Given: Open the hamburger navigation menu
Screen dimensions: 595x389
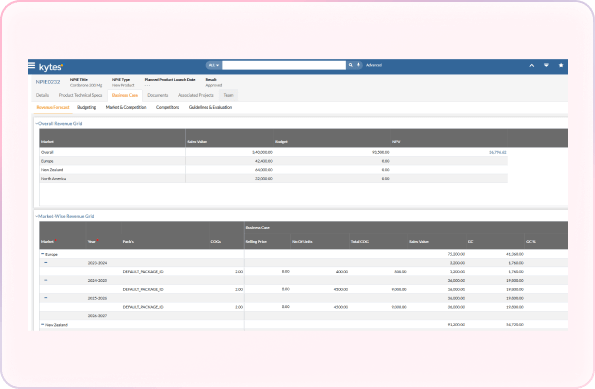Looking at the screenshot, I should pyautogui.click(x=31, y=65).
